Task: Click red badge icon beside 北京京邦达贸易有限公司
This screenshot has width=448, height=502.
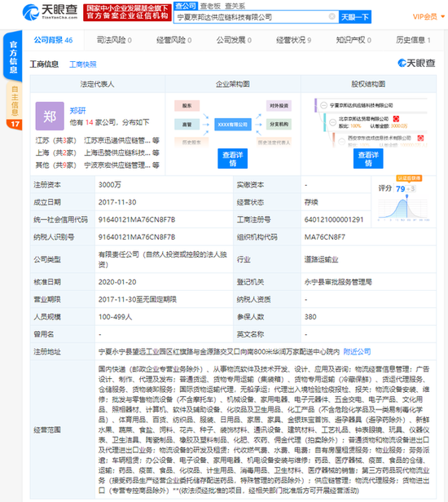Action: pos(396,119)
